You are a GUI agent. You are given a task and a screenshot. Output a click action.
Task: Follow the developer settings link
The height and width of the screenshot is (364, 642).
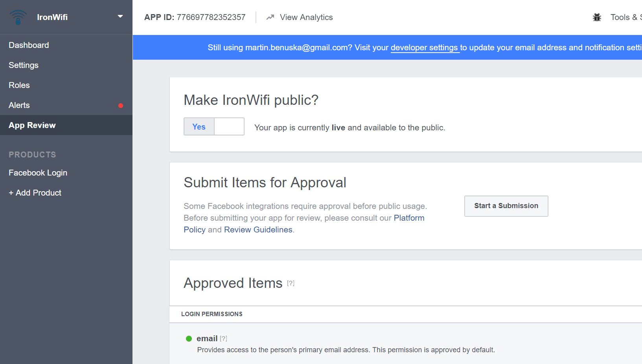pos(424,48)
